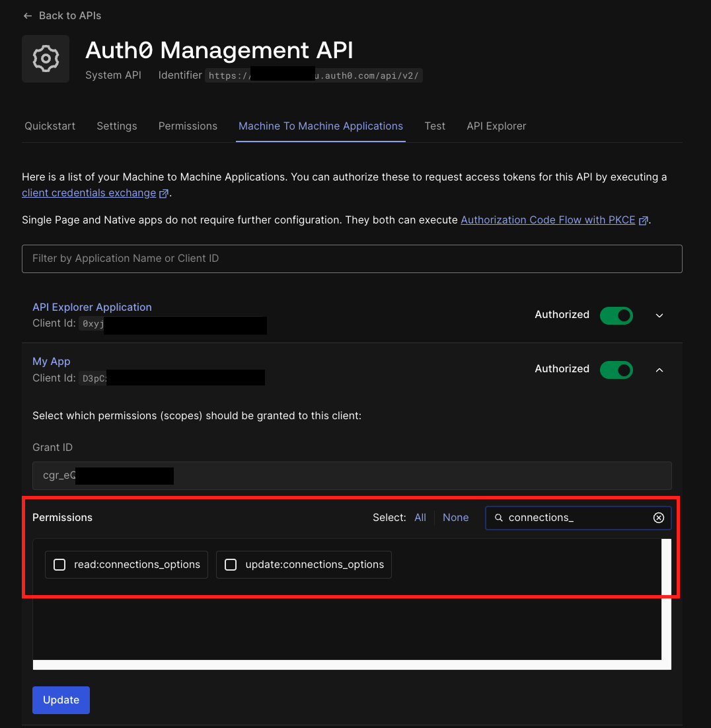Screen dimensions: 711x728
Task: Check the read:connections_options permission
Action: tap(59, 565)
